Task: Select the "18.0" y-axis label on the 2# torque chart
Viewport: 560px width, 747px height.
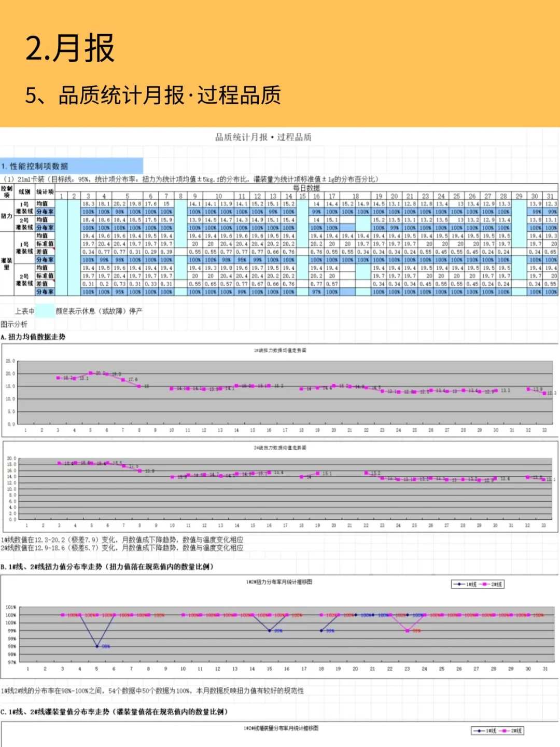Action: click(11, 465)
